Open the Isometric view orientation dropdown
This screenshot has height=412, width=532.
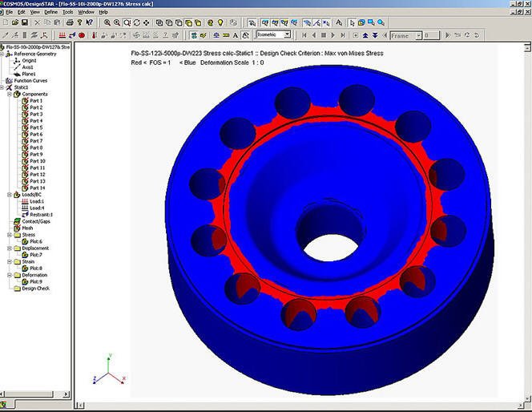coord(288,34)
